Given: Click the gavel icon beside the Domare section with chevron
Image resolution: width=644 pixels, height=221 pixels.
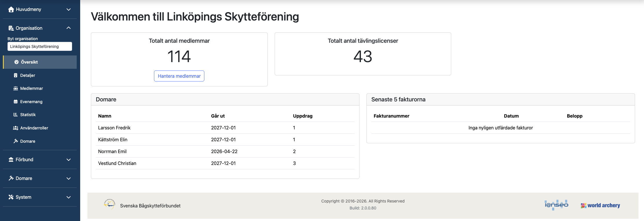Looking at the screenshot, I should (11, 178).
